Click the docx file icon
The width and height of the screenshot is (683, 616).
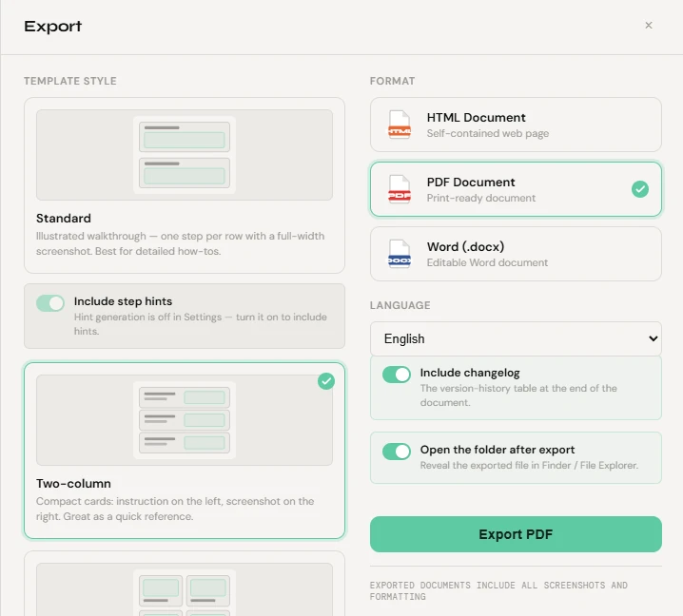pos(399,254)
